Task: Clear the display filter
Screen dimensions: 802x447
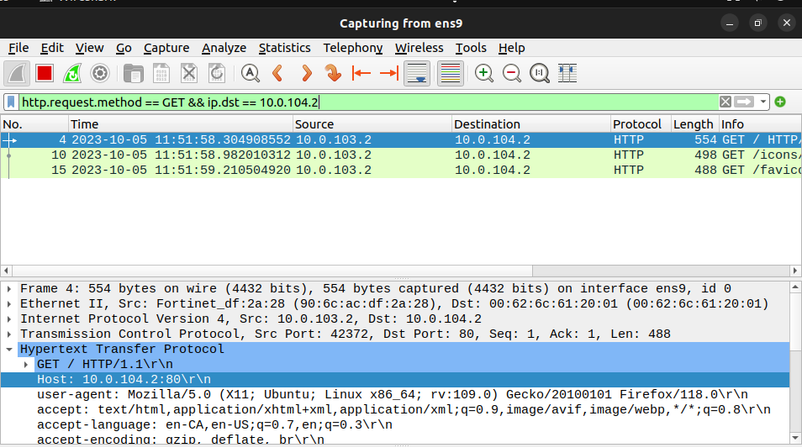Action: [725, 102]
